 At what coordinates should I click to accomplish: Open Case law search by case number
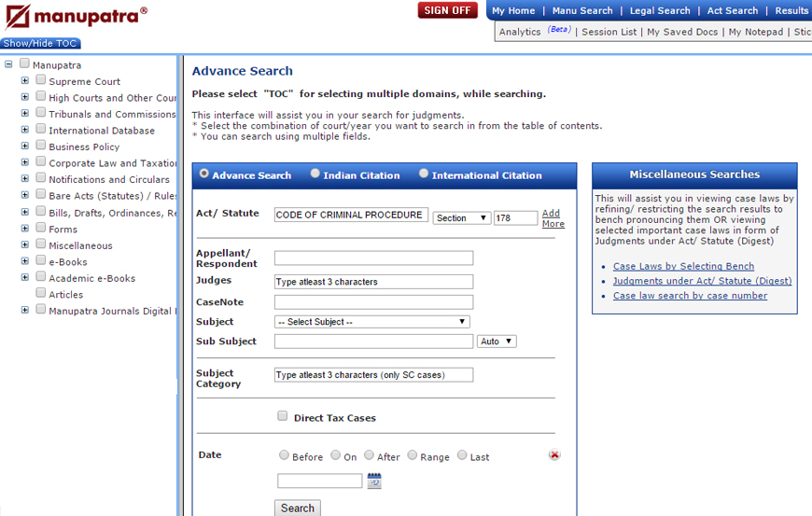tap(691, 296)
